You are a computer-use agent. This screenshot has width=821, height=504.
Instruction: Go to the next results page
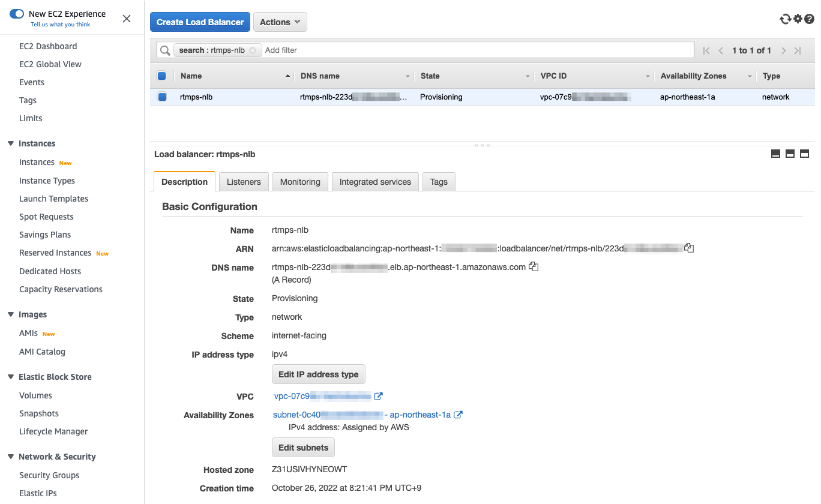coord(784,50)
